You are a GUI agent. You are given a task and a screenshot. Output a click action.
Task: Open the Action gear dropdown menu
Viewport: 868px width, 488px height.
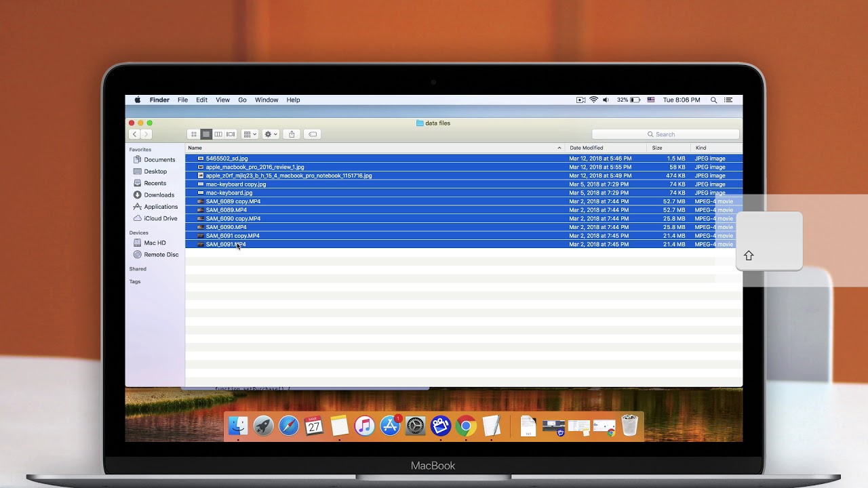tap(271, 134)
